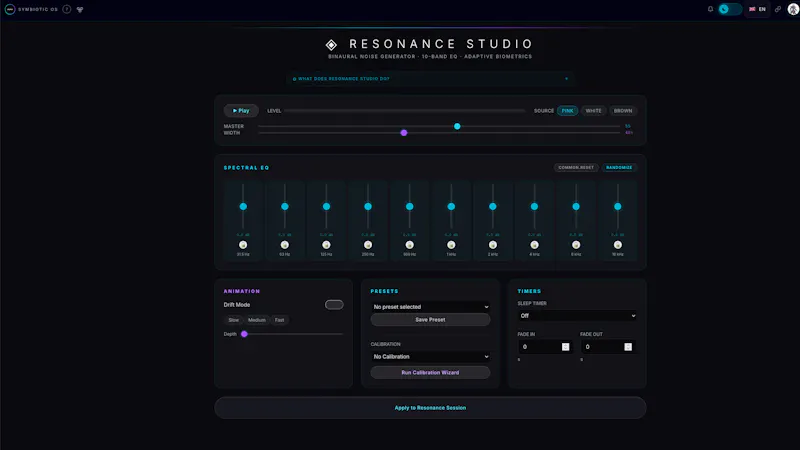Click the round knob icon above 125 Hz
The image size is (800, 450).
[x=327, y=245]
